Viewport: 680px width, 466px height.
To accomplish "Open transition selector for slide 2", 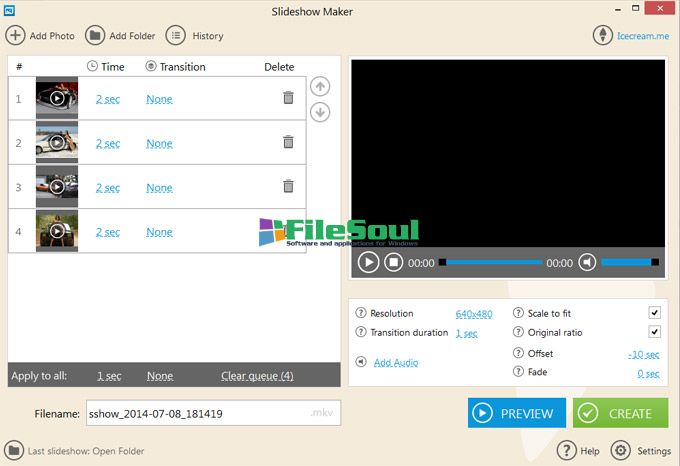I will coord(159,144).
